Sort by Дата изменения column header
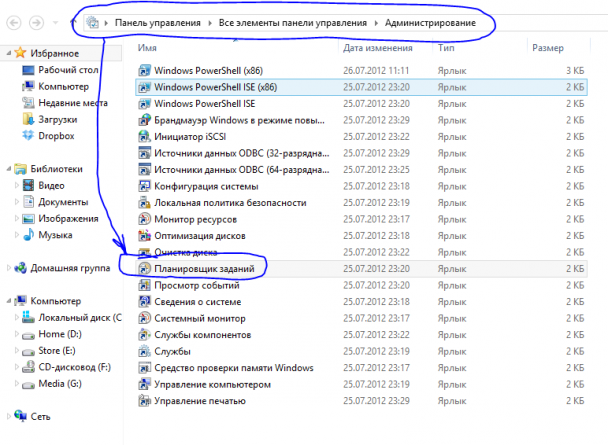This screenshot has width=608, height=445. [x=377, y=48]
